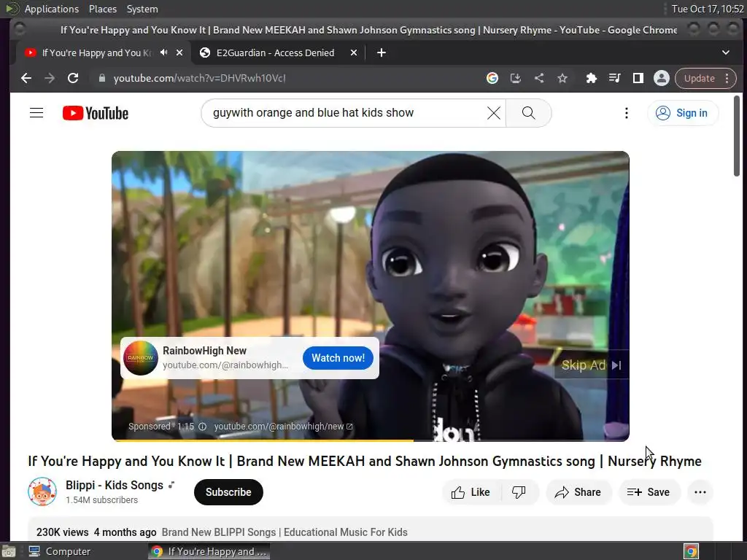Open the Chrome profile avatar
Image resolution: width=747 pixels, height=560 pixels.
coord(661,78)
